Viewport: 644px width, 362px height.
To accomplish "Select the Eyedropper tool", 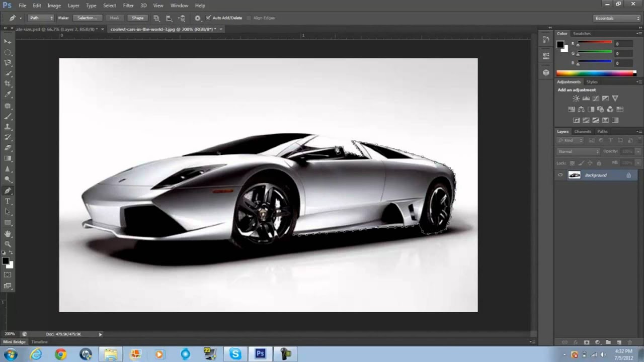I will 8,94.
